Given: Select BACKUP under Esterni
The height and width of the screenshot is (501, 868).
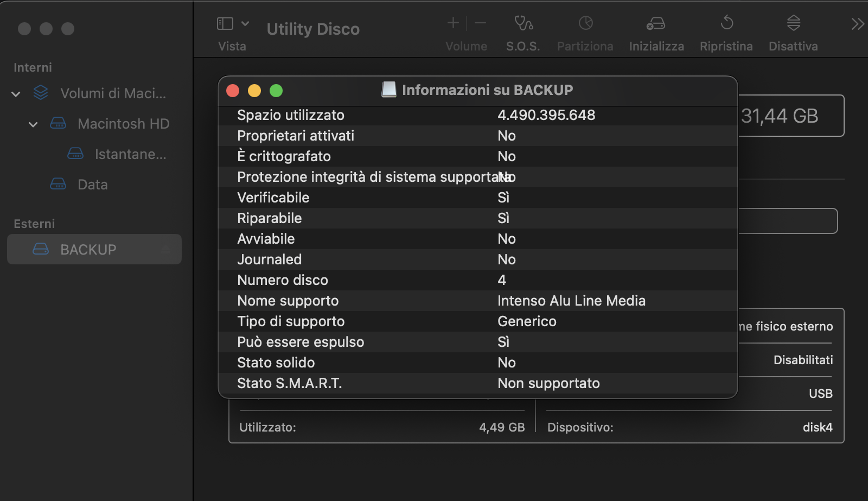Looking at the screenshot, I should coord(87,249).
